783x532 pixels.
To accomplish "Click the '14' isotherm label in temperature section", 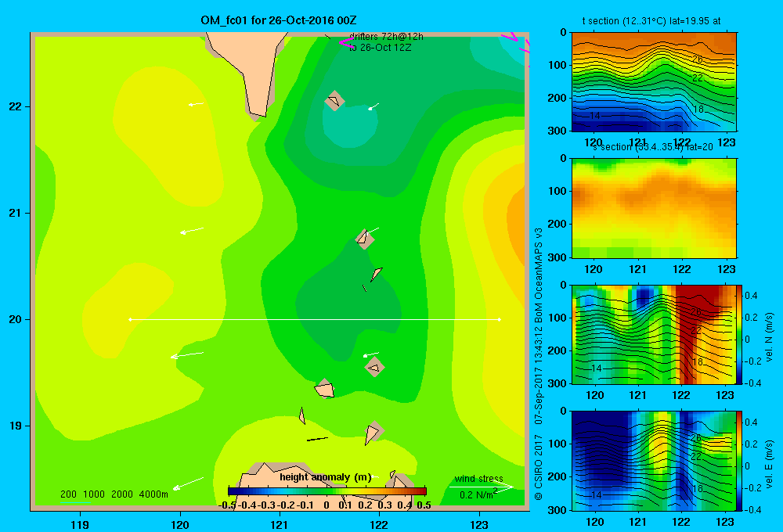I will 595,115.
